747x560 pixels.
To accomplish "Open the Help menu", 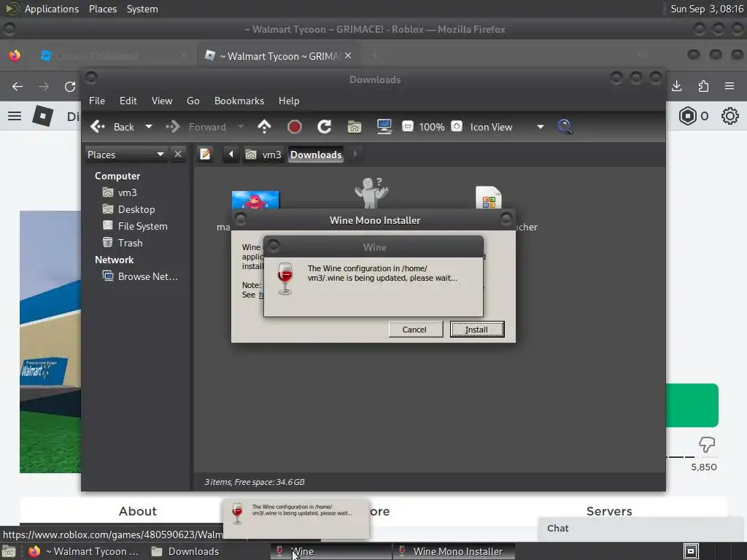I will click(x=289, y=101).
